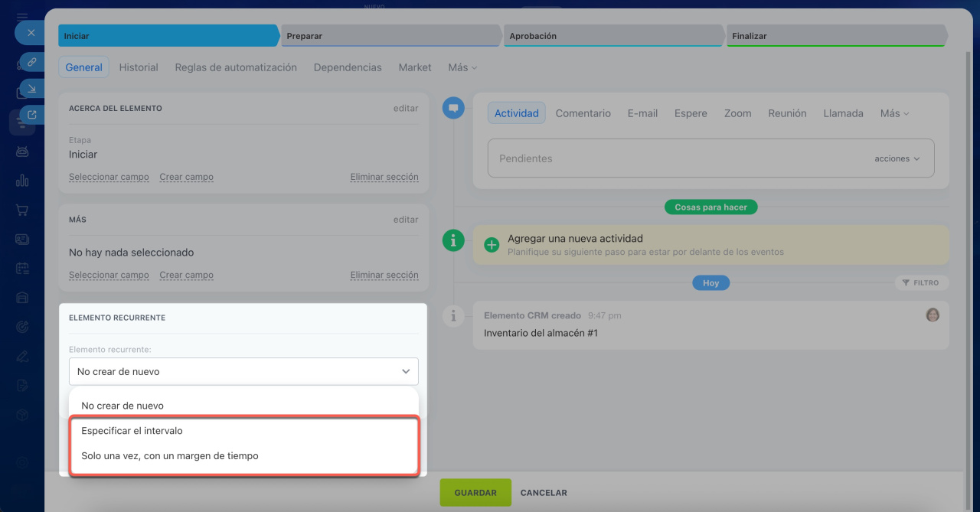The image size is (980, 512).
Task: Click the bar chart sidebar icon
Action: tap(22, 181)
